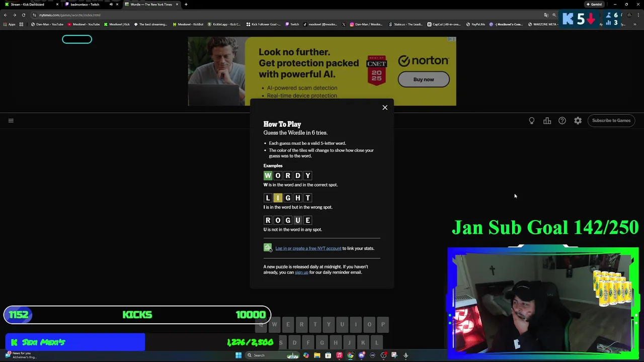644x362 pixels.
Task: Click the Log in or create NYT account link
Action: pyautogui.click(x=308, y=248)
